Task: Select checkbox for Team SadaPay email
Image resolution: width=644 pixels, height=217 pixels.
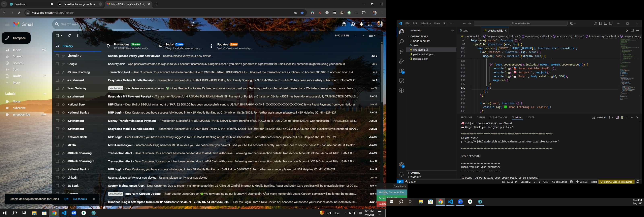Action: click(x=57, y=88)
